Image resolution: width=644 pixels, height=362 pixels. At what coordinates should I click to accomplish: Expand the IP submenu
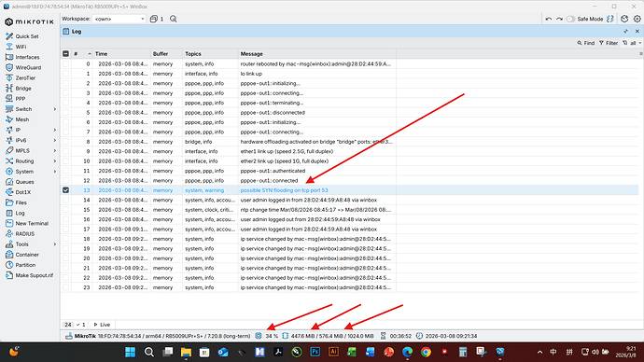coord(55,130)
